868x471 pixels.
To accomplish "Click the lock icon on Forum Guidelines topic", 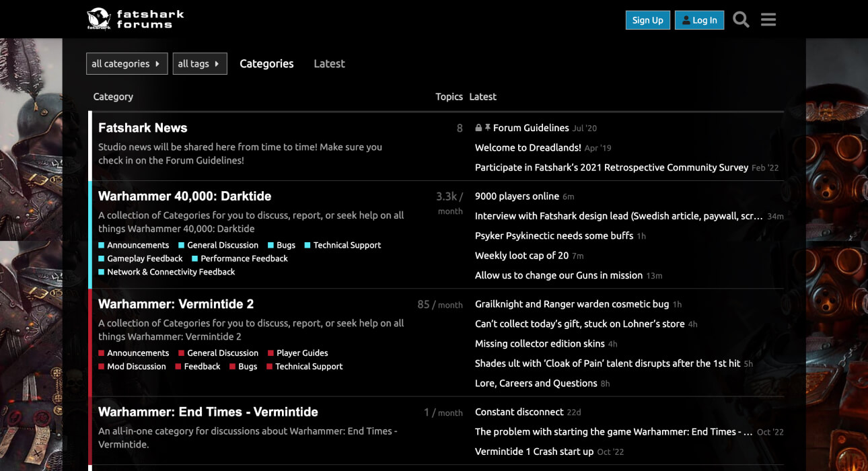I will pyautogui.click(x=477, y=127).
